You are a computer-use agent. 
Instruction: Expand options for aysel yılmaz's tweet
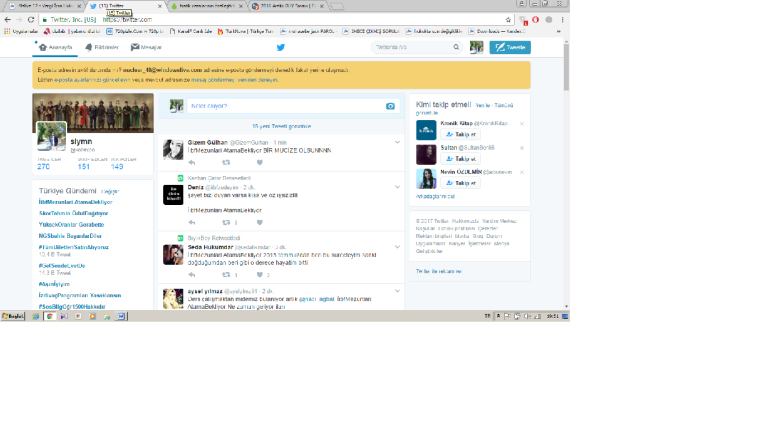[397, 291]
